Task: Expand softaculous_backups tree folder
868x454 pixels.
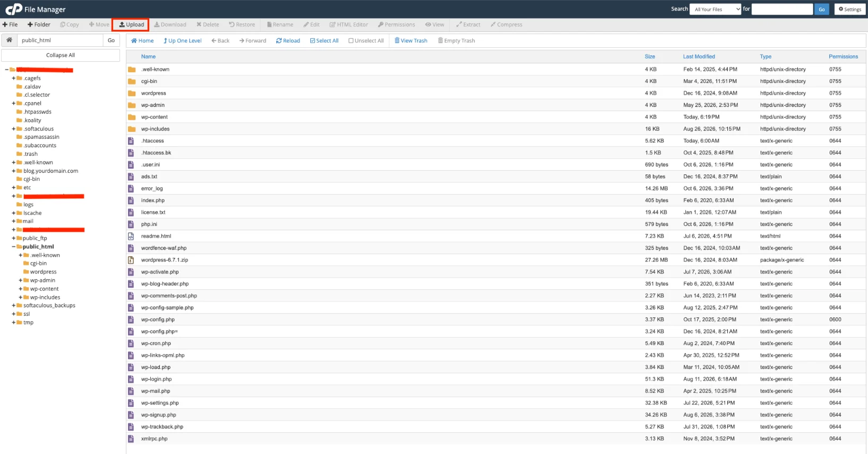Action: pos(13,305)
